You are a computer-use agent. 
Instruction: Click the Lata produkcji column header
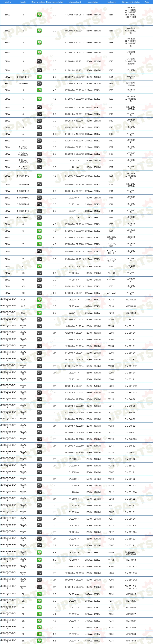tap(74, 2)
